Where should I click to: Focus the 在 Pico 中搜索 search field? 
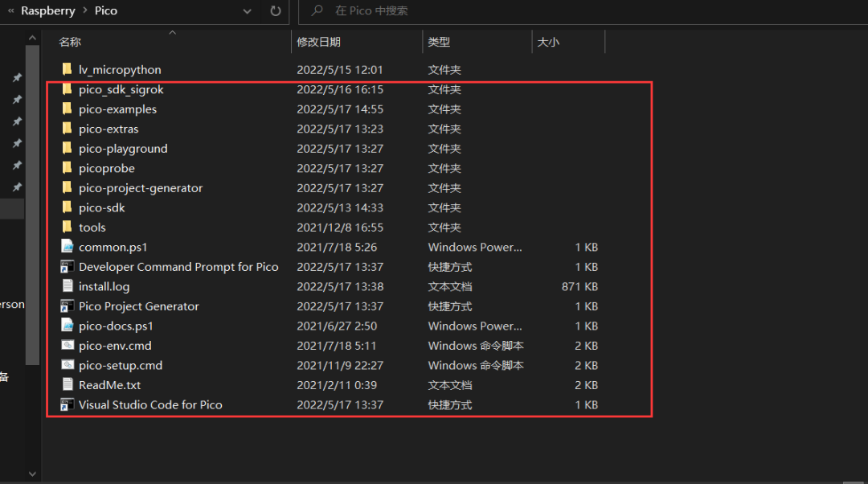pyautogui.click(x=583, y=11)
